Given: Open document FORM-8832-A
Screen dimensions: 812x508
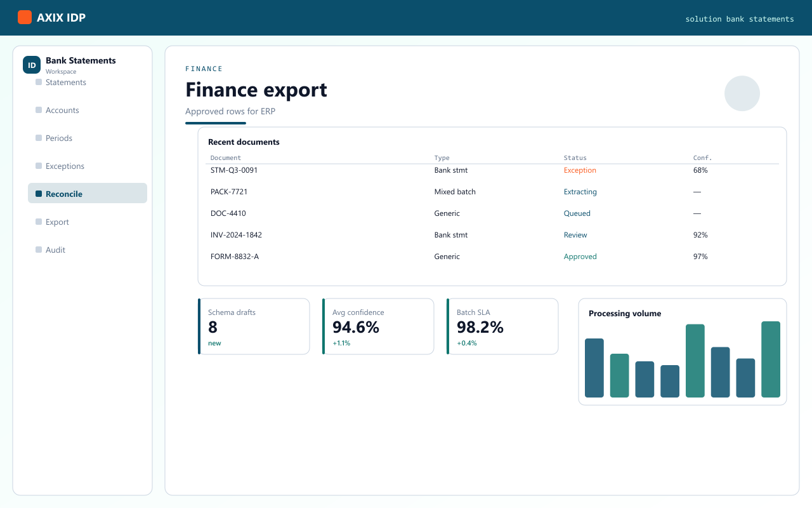Looking at the screenshot, I should pyautogui.click(x=235, y=257).
